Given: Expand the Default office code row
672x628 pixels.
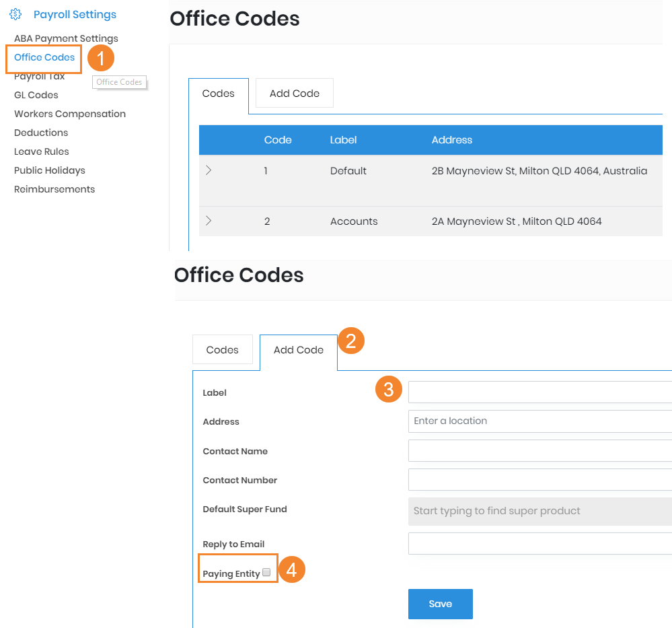Looking at the screenshot, I should point(209,170).
